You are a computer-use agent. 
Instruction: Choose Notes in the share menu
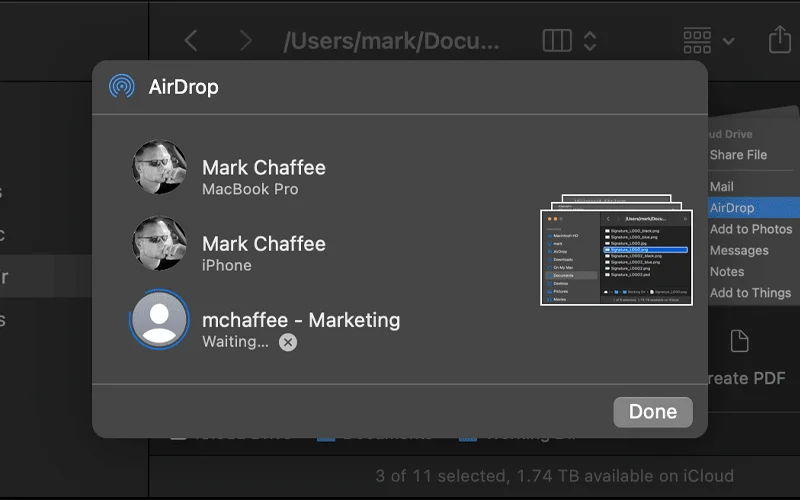pyautogui.click(x=727, y=271)
